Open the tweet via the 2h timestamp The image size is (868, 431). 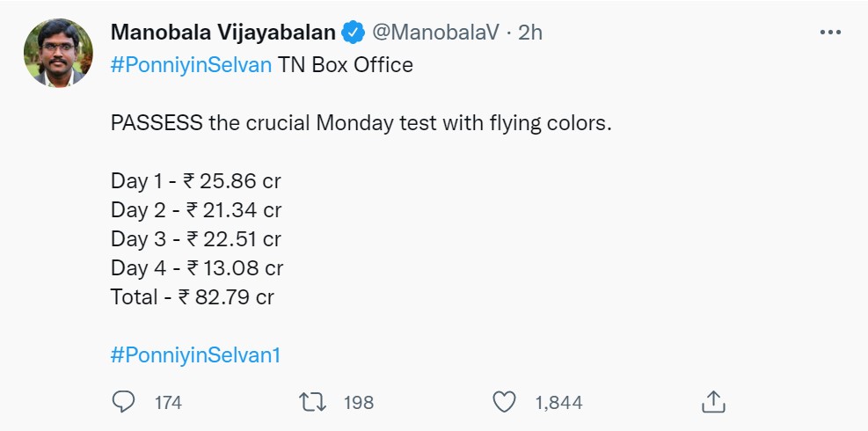(x=530, y=33)
